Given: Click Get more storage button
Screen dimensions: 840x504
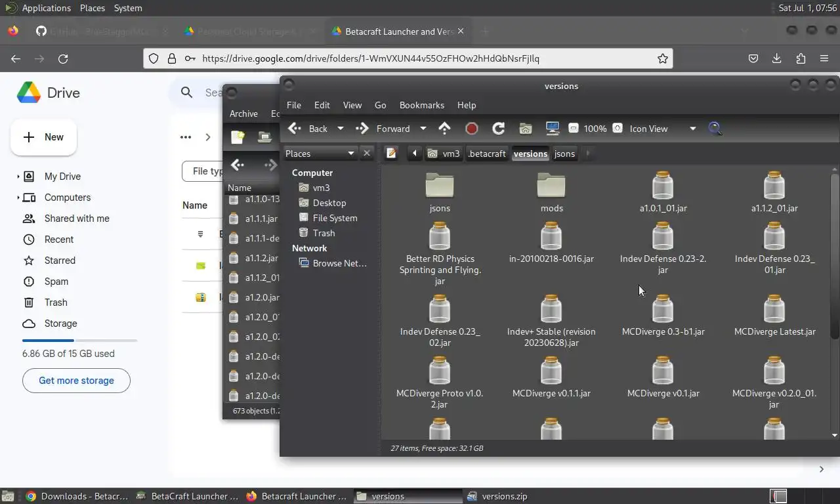Looking at the screenshot, I should point(76,381).
